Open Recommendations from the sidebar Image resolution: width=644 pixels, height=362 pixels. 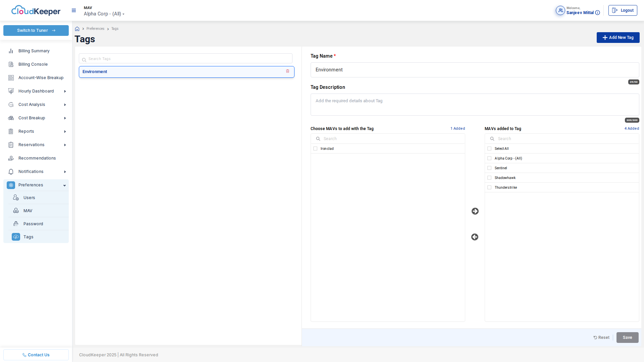pyautogui.click(x=37, y=158)
